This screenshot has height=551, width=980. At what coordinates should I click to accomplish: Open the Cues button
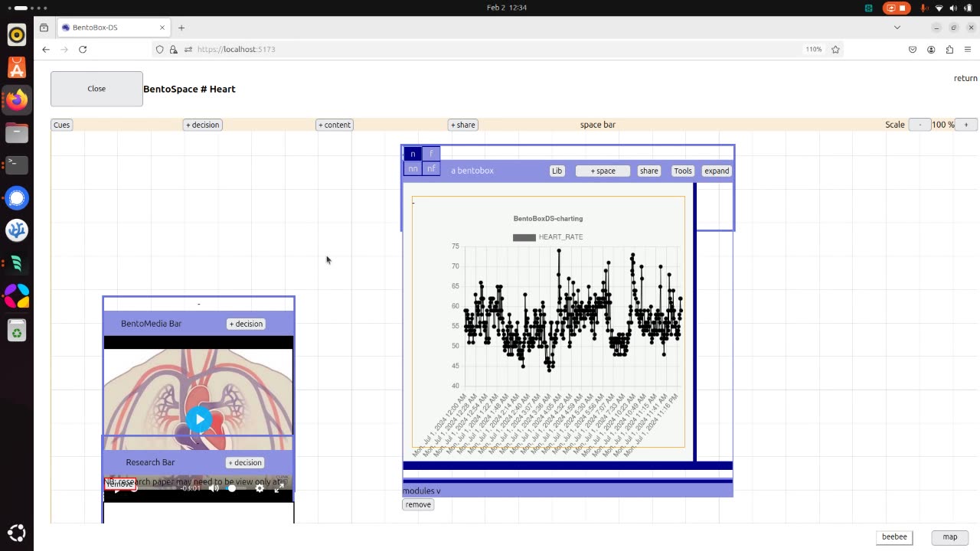[x=61, y=125]
